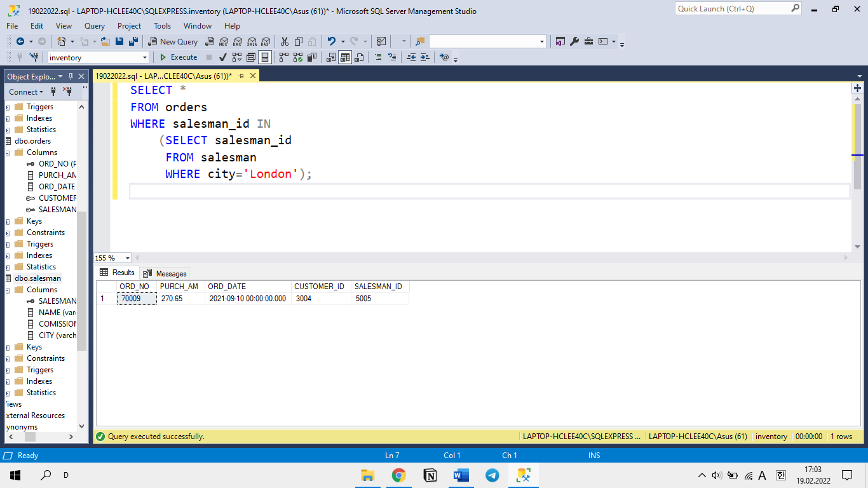Open the Tools menu
868x488 pixels.
tap(162, 26)
